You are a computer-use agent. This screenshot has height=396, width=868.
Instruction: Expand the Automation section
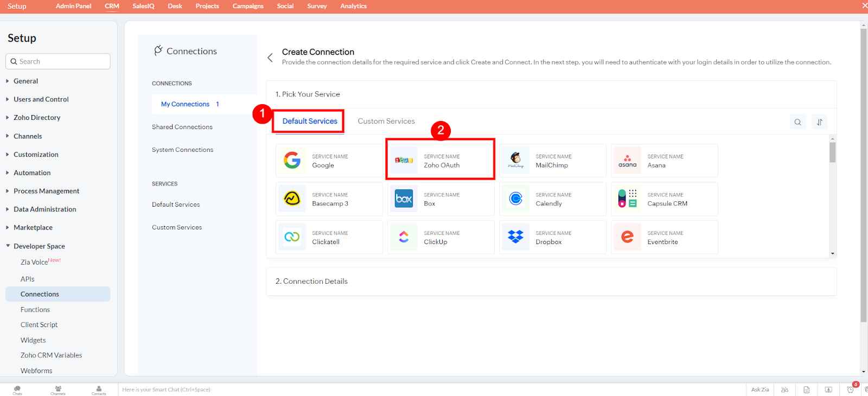(x=32, y=173)
